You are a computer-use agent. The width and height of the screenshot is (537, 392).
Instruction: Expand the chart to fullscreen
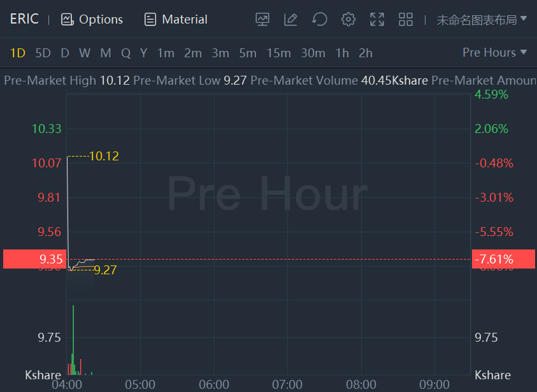coord(377,19)
